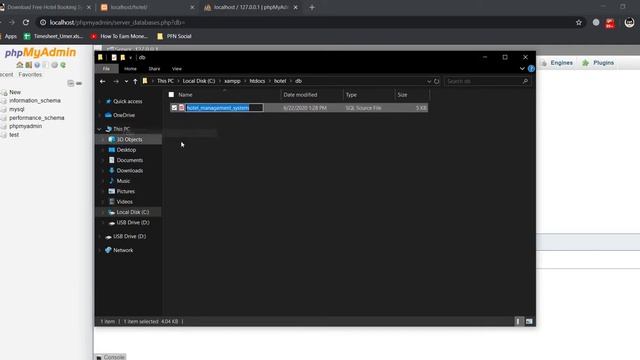The image size is (640, 360).
Task: Click the red browser extension icon
Action: click(610, 23)
